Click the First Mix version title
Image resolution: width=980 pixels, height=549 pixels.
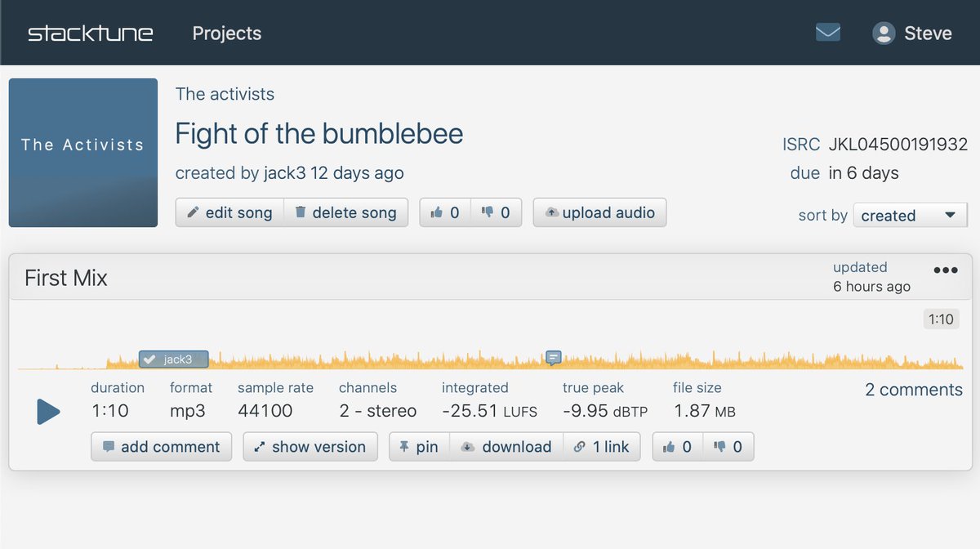point(66,278)
